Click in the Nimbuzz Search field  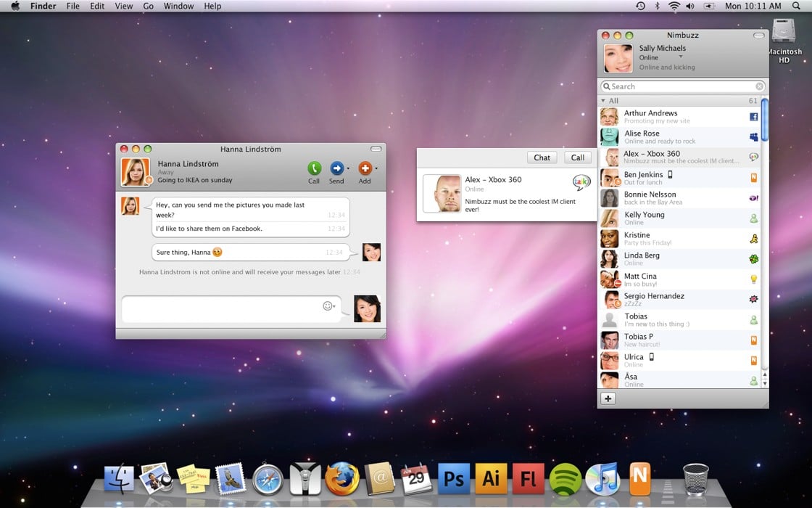coord(682,86)
